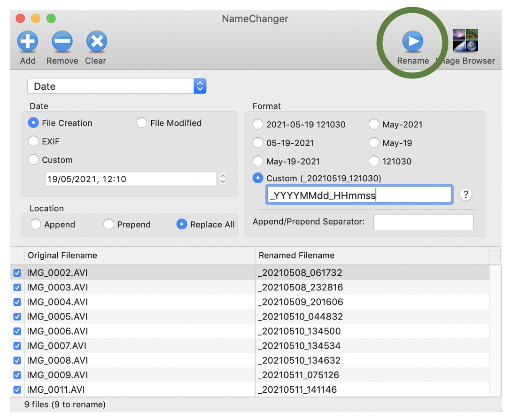Click renamed filename _20210508_232816
This screenshot has height=420, width=512.
coord(300,288)
